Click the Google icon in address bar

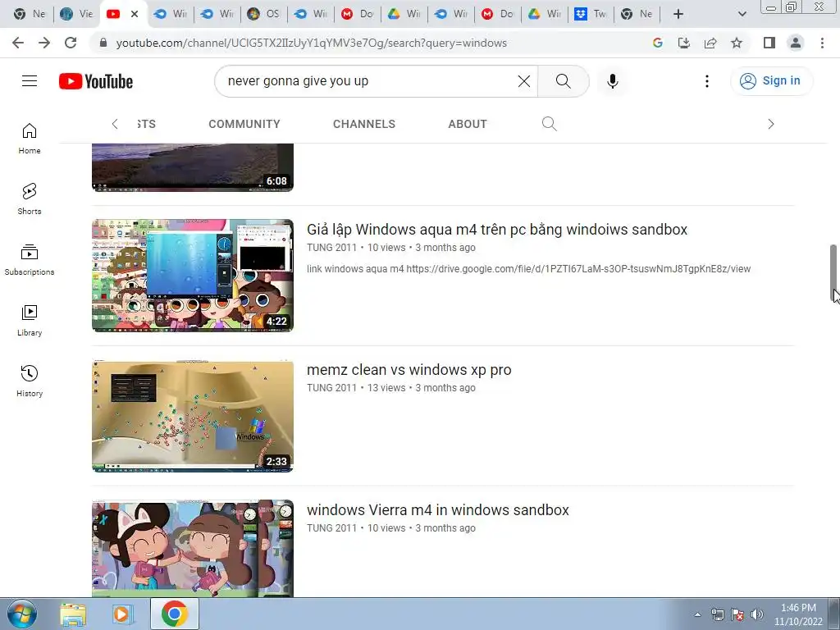658,43
